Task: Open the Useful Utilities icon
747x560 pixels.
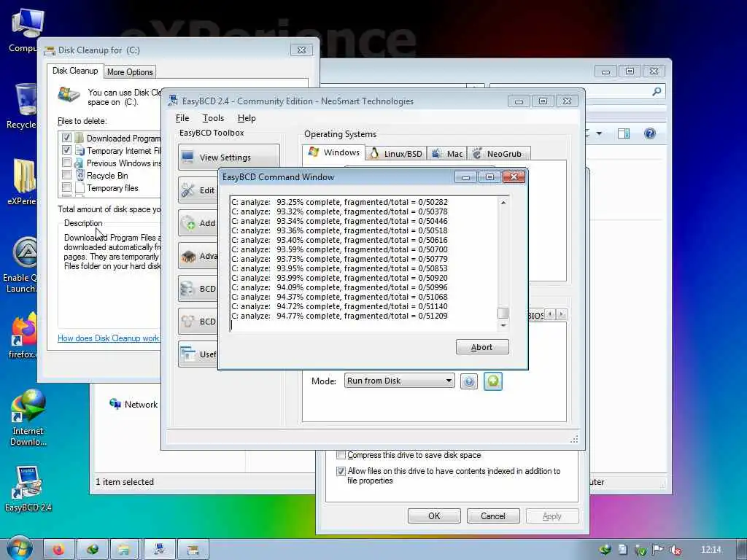Action: coord(188,354)
